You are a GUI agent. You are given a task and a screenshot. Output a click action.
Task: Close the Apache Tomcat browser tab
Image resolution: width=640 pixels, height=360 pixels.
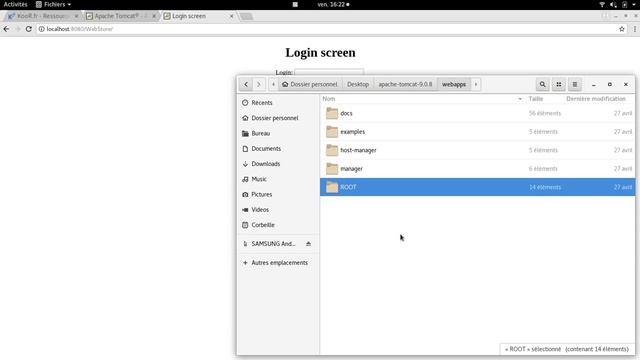coord(154,16)
